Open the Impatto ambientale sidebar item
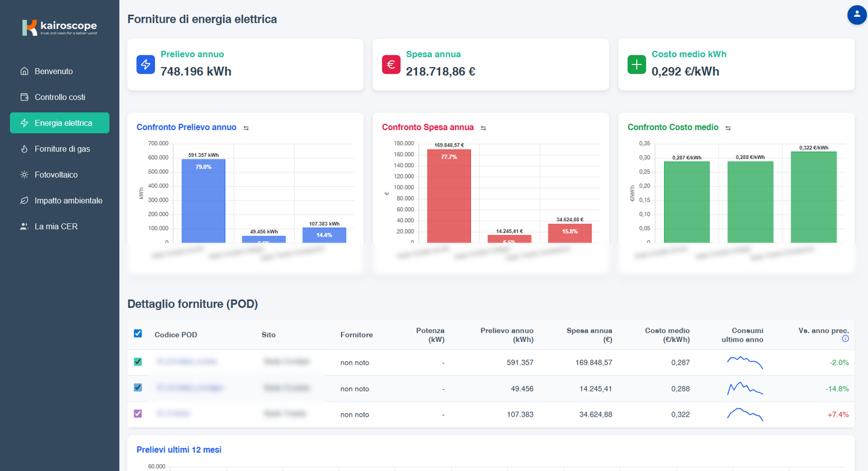 68,201
